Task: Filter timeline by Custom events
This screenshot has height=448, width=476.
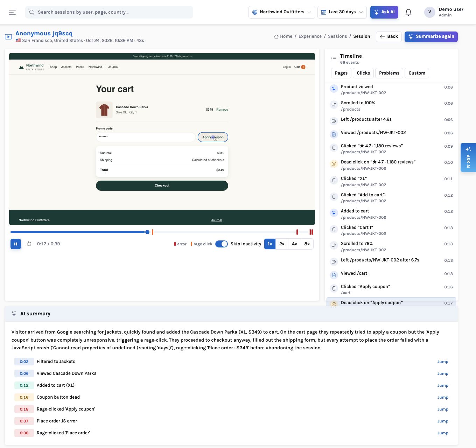Action: click(417, 73)
